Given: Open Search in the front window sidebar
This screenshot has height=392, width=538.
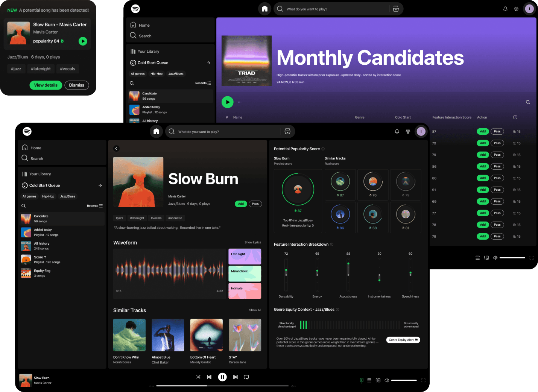Looking at the screenshot, I should point(32,158).
